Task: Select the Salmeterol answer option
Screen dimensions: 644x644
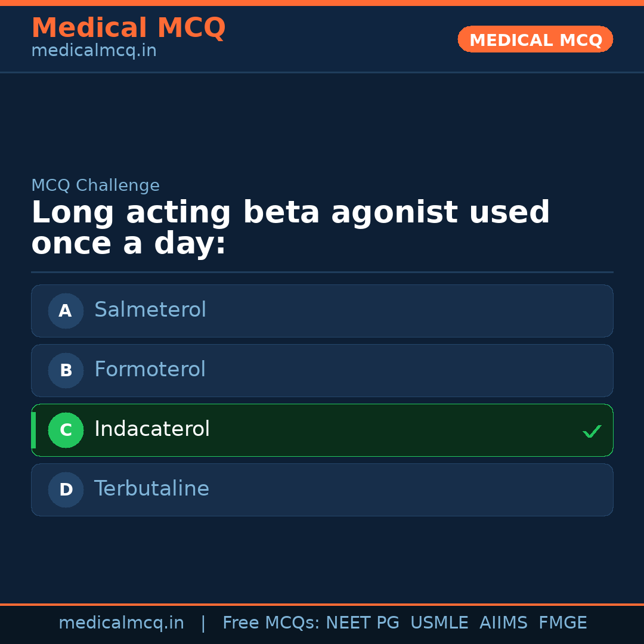Action: 150,310
